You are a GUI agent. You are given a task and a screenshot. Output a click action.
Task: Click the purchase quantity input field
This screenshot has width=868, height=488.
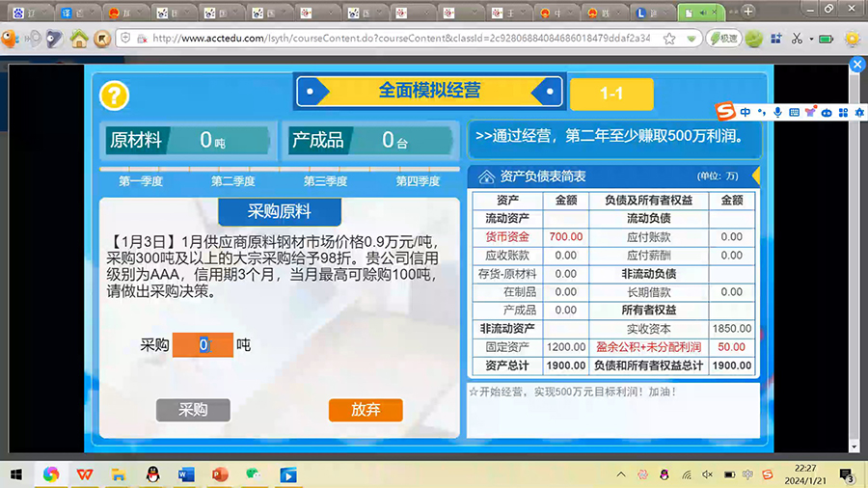pyautogui.click(x=203, y=344)
